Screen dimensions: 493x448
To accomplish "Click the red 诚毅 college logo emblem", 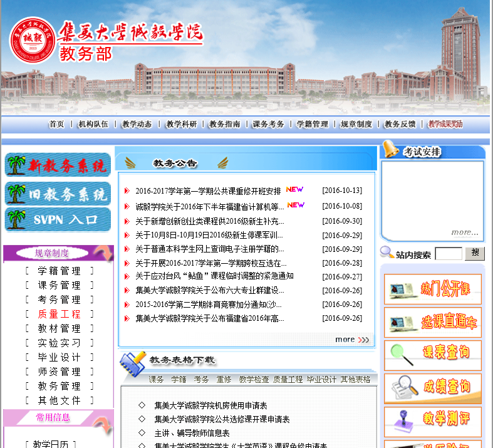I will (33, 40).
